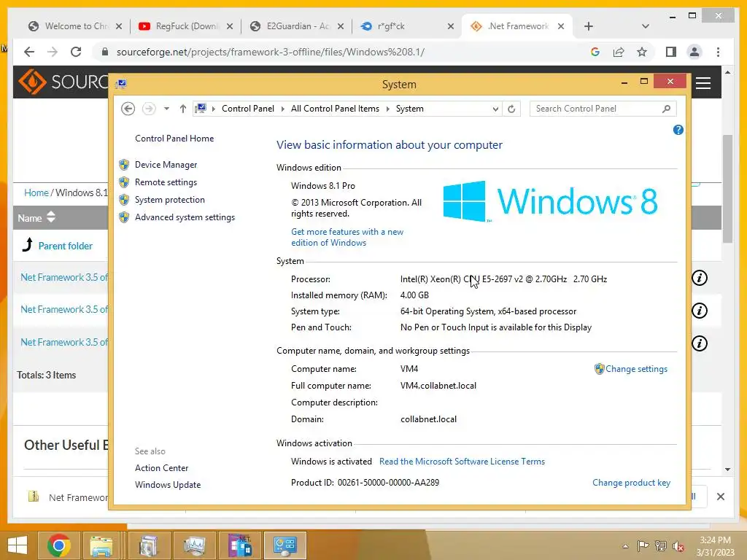Click the share page icon in Chrome
747x560 pixels.
click(619, 52)
